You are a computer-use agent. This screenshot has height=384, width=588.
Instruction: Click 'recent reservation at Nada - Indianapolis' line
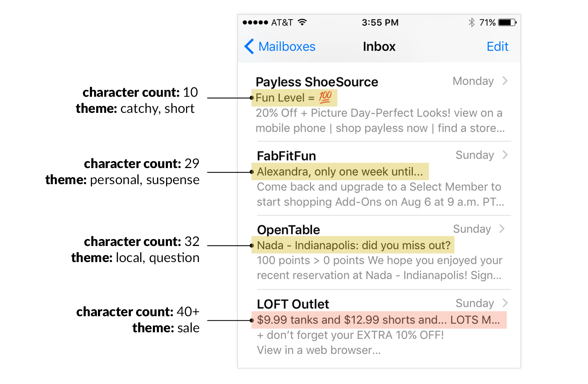[x=379, y=275]
